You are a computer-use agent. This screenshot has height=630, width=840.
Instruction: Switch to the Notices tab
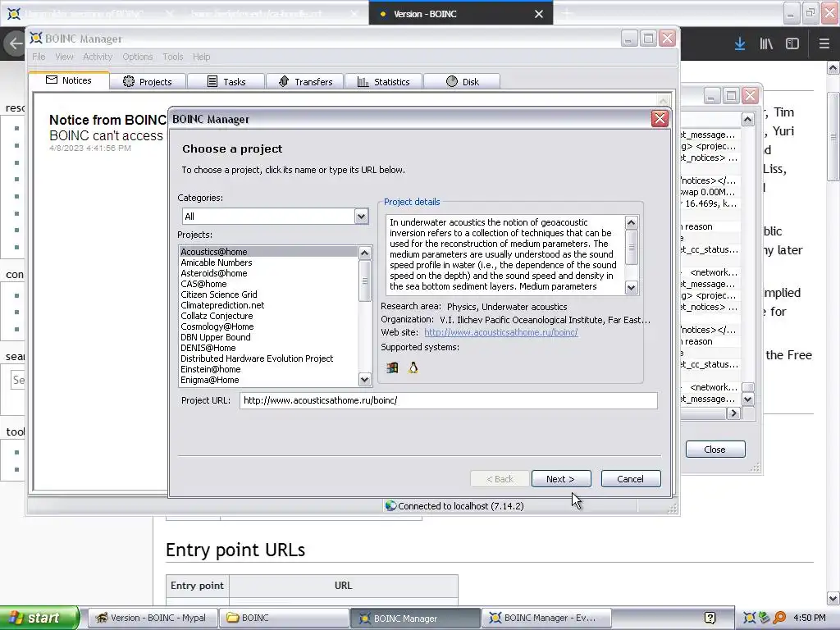[x=69, y=80]
